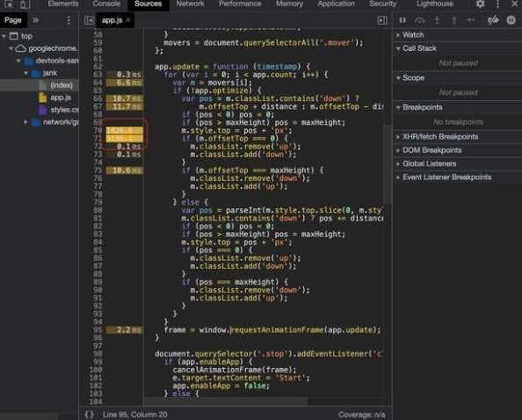Click the requestAnimationFrame call on line 95
Image resolution: width=522 pixels, height=420 pixels.
click(277, 329)
